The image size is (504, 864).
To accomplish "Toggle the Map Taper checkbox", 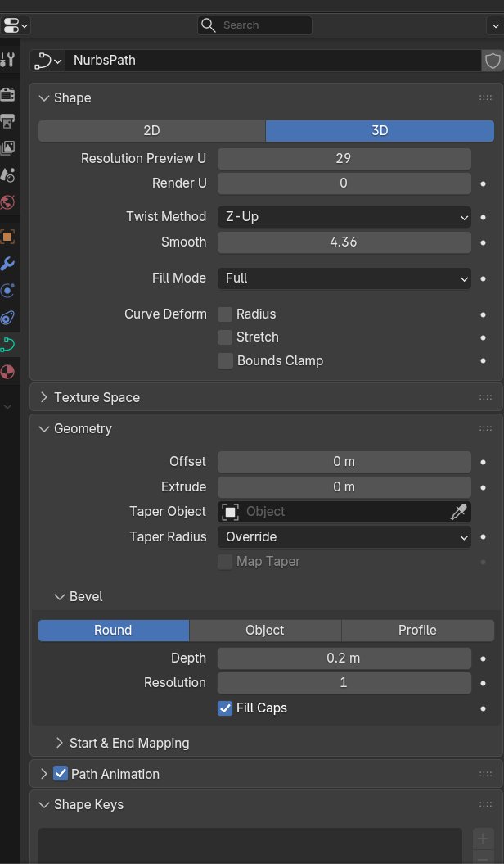I will pos(224,562).
